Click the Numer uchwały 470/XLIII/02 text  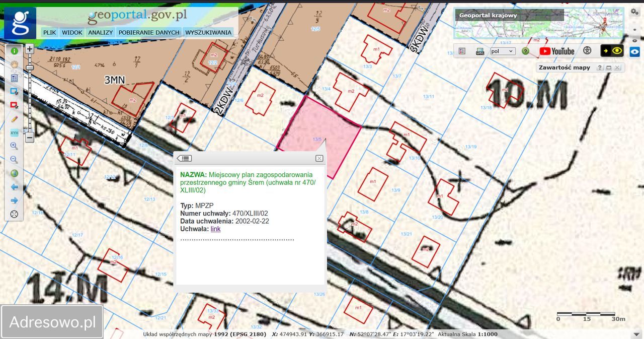click(224, 214)
